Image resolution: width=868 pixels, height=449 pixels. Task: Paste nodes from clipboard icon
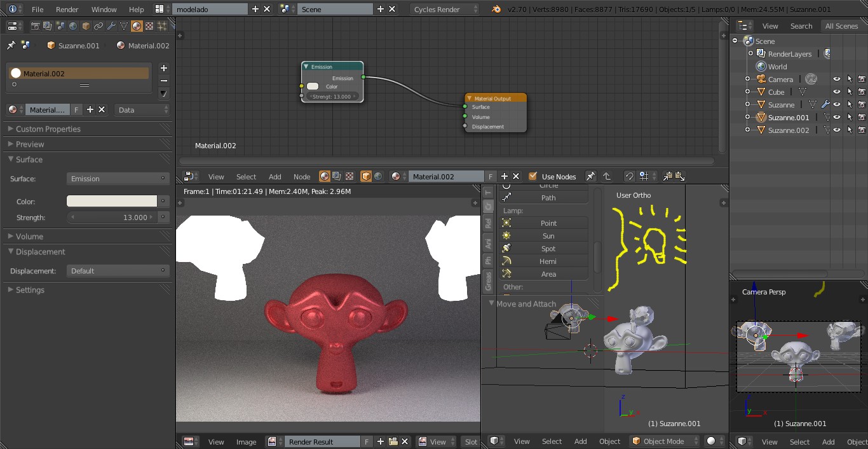(x=679, y=176)
